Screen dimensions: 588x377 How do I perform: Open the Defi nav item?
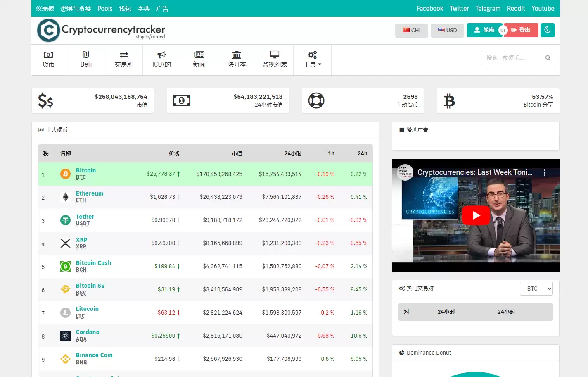tap(86, 60)
